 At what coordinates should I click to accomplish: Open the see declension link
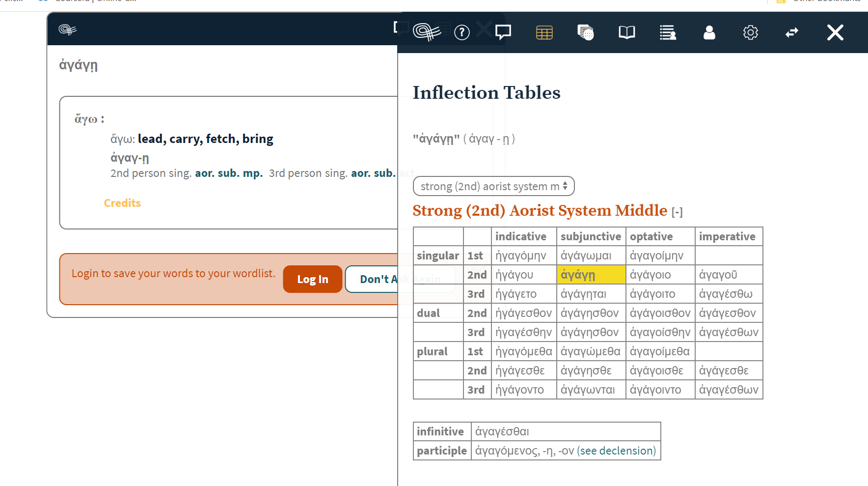[x=617, y=450]
